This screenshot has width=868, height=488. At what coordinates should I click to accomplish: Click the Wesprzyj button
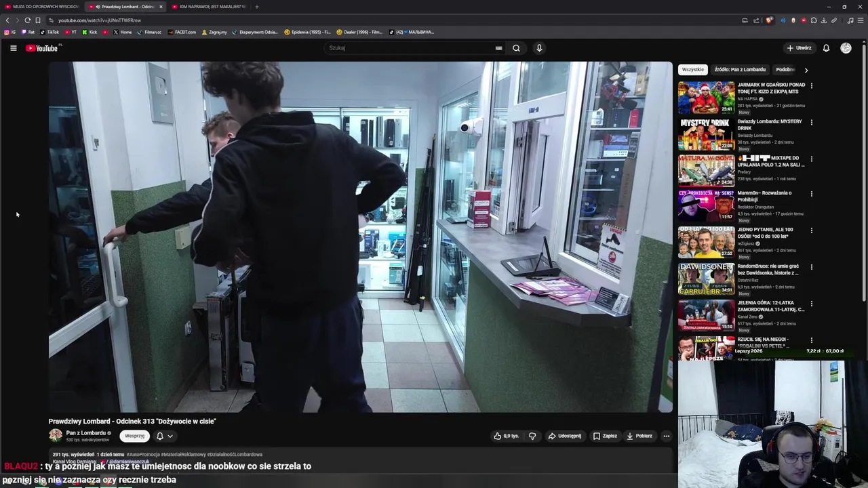click(x=134, y=436)
